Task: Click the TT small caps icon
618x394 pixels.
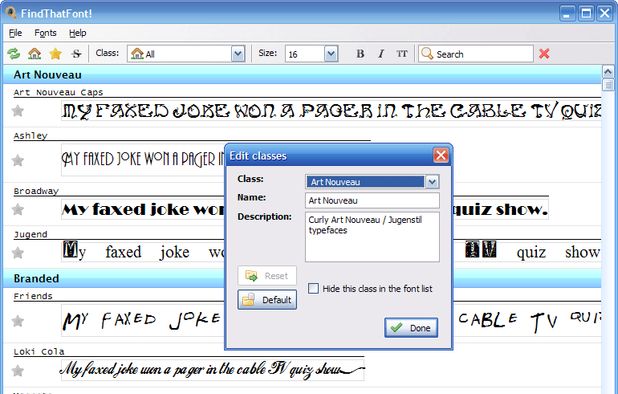Action: (402, 54)
